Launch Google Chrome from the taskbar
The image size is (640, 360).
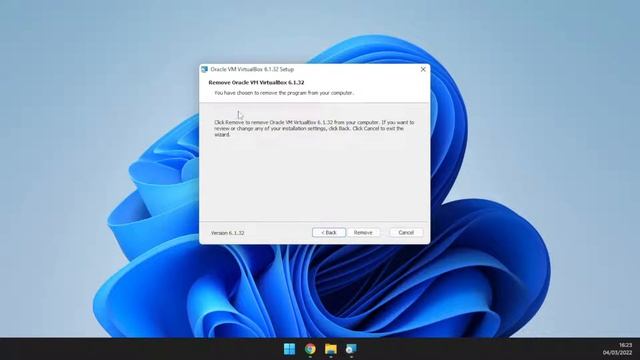[310, 349]
